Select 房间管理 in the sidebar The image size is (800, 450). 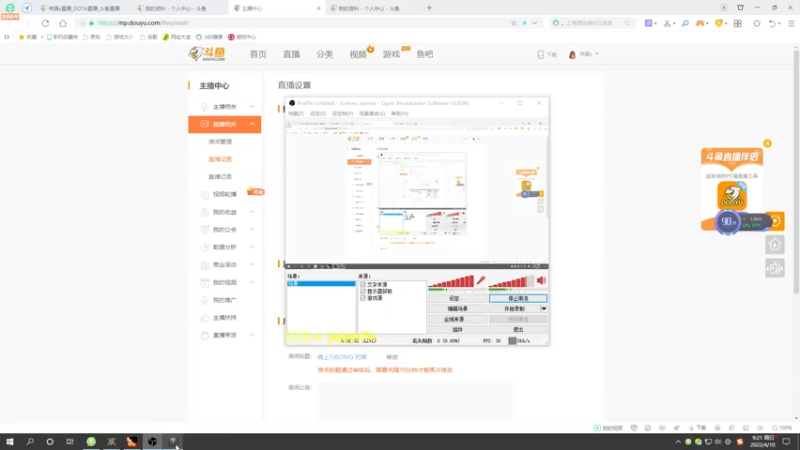pos(220,142)
